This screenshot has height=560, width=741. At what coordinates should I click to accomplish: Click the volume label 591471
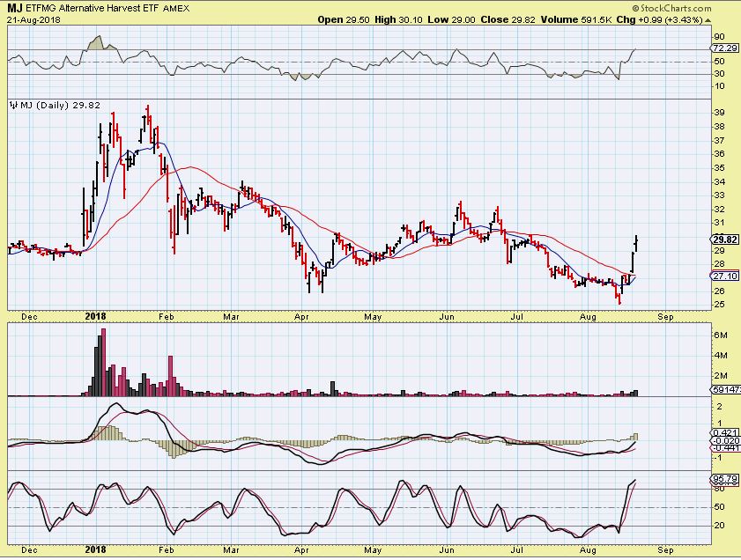(725, 389)
